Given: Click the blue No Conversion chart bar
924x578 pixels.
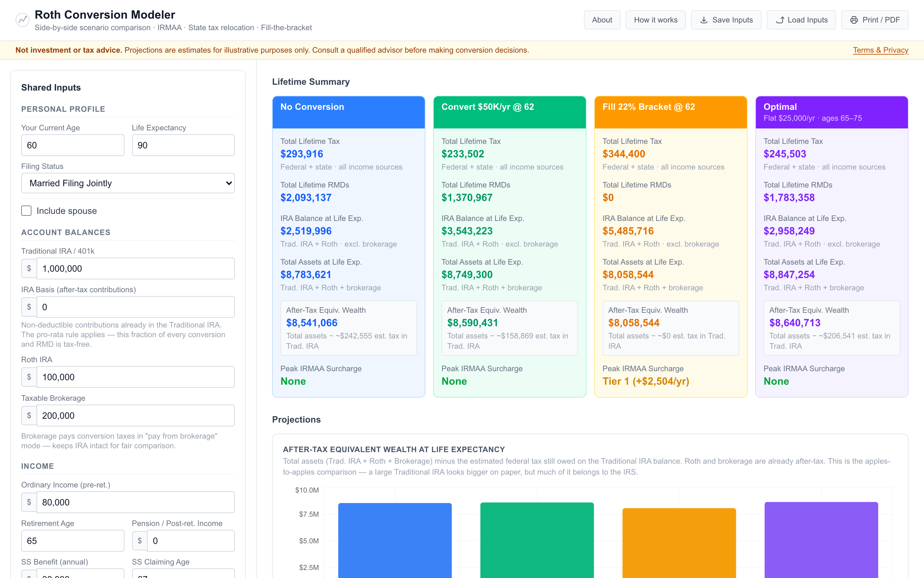Looking at the screenshot, I should (x=395, y=540).
